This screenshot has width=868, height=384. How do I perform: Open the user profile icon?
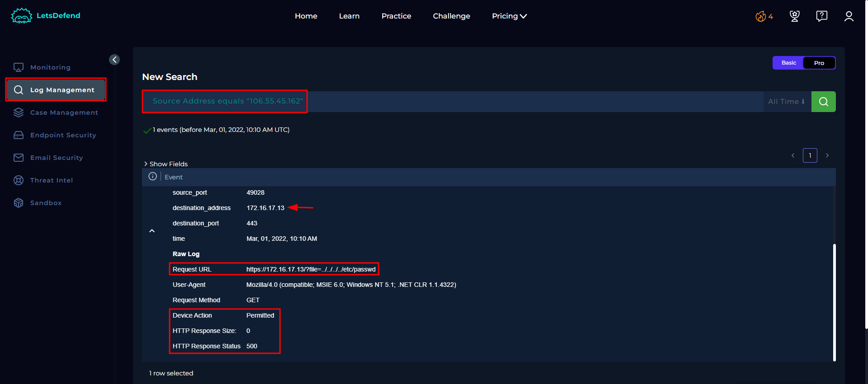click(849, 16)
